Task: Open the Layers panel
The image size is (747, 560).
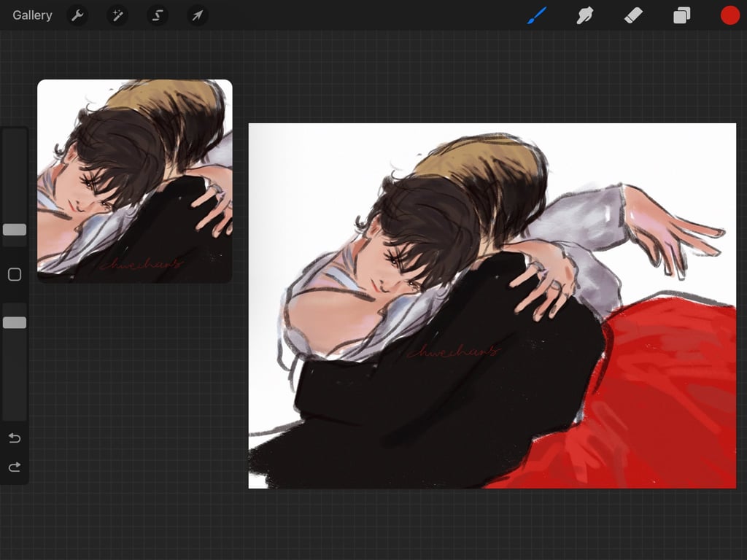Action: (682, 15)
